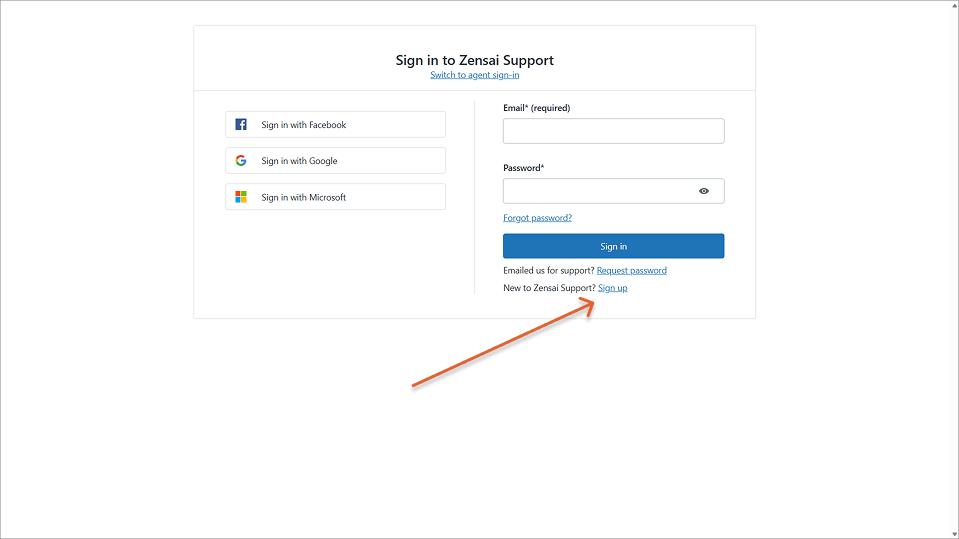Select Sign in with Microsoft
Image resolution: width=959 pixels, height=539 pixels.
coord(335,197)
